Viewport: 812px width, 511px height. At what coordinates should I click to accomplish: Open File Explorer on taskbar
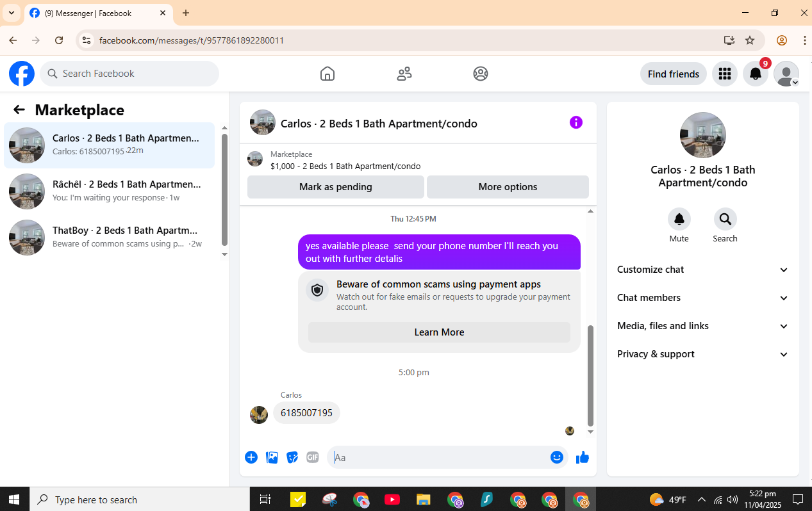pos(423,499)
